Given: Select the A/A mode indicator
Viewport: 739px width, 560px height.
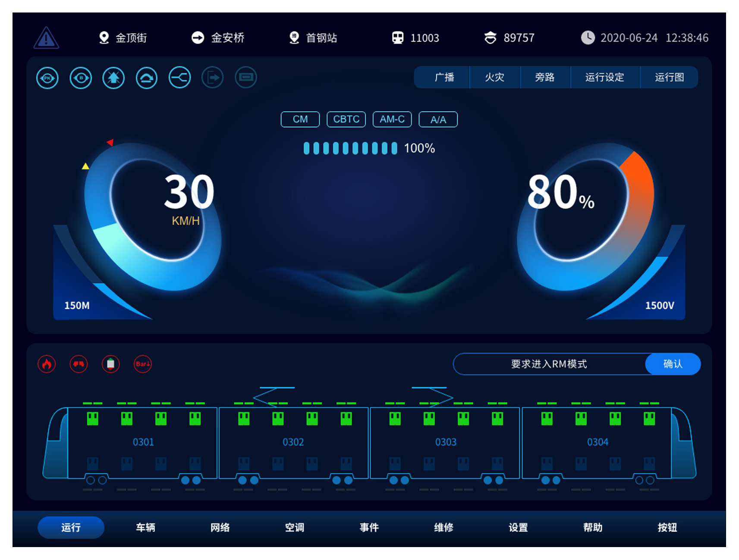Looking at the screenshot, I should click(438, 119).
